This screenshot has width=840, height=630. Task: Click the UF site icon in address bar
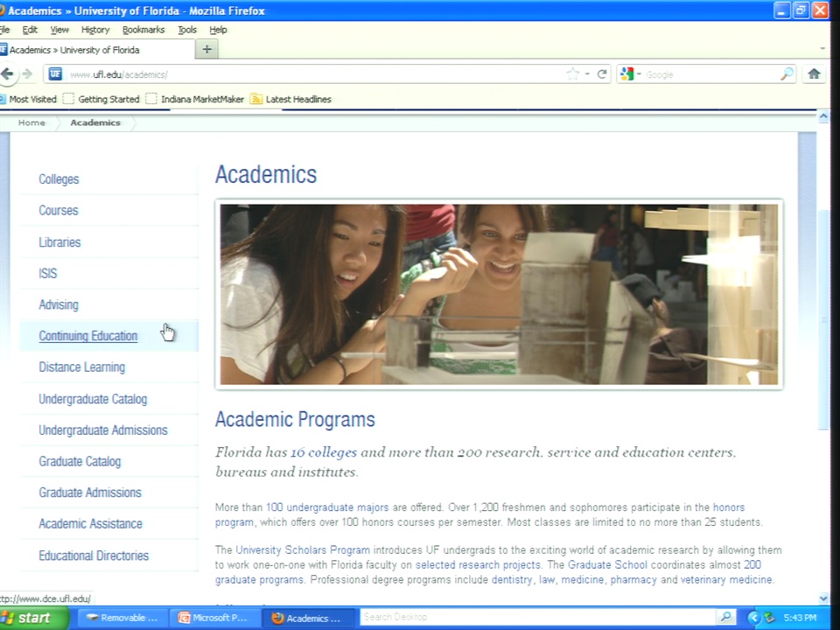(55, 73)
